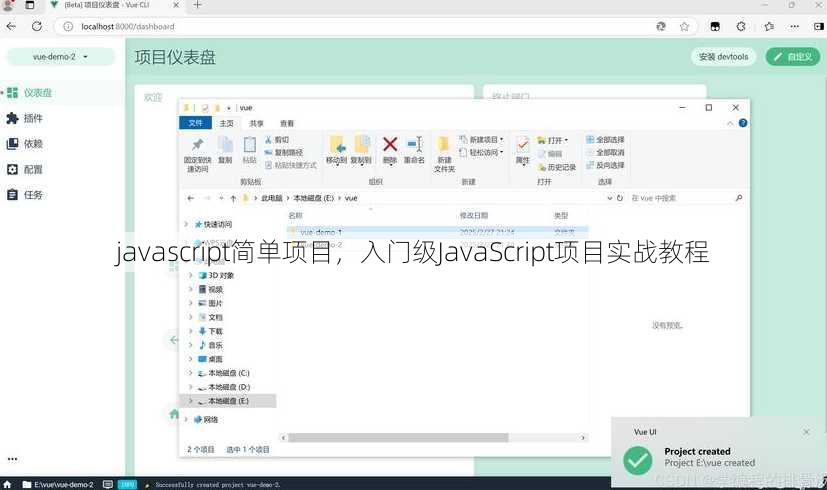Screen dimensions: 827x490
Task: Open the Explorer address history dropdown chevron
Action: tap(609, 198)
